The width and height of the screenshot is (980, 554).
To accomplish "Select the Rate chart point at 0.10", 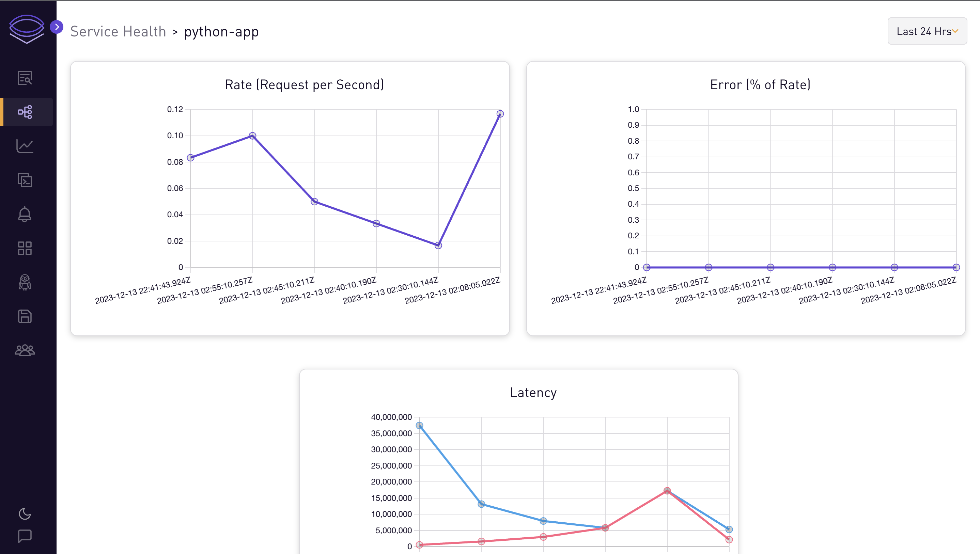I will pos(252,136).
